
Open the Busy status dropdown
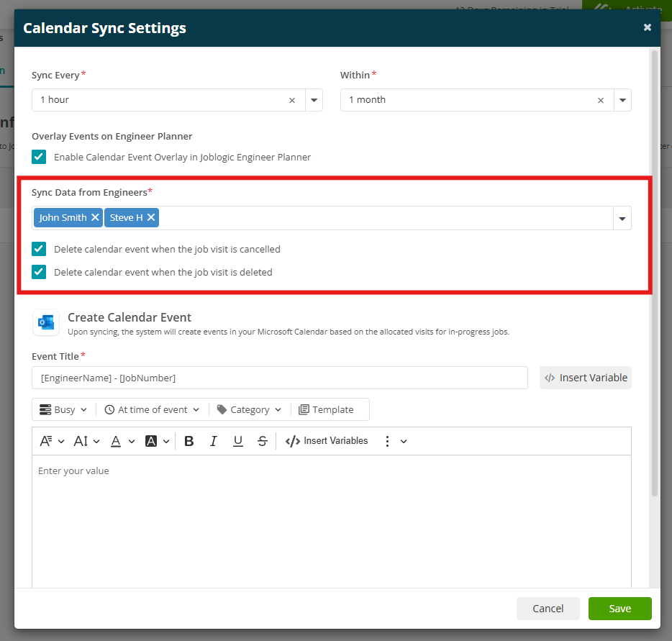tap(63, 409)
